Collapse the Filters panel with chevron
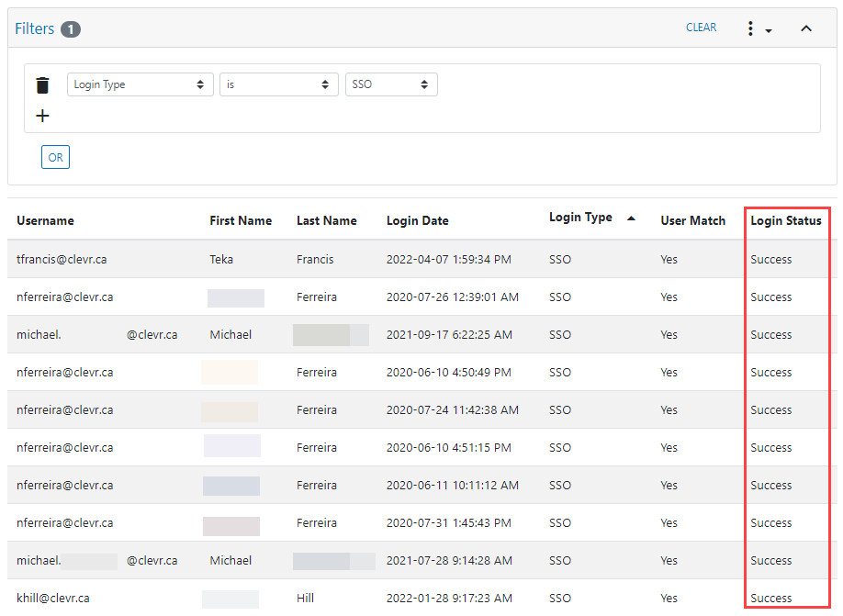The width and height of the screenshot is (843, 616). click(x=806, y=28)
